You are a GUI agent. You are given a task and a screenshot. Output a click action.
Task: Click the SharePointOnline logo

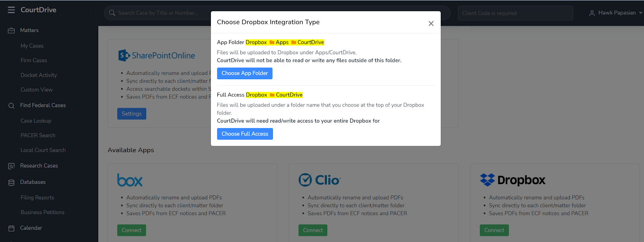click(157, 55)
